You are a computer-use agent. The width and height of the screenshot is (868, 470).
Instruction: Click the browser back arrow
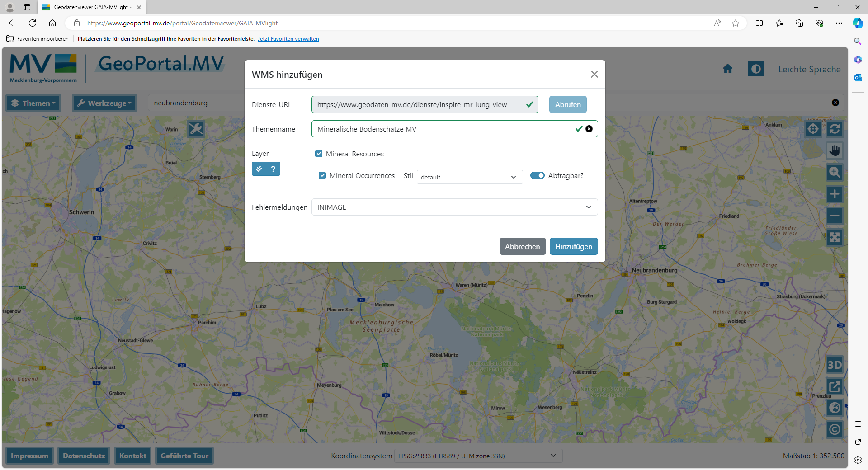(x=13, y=23)
